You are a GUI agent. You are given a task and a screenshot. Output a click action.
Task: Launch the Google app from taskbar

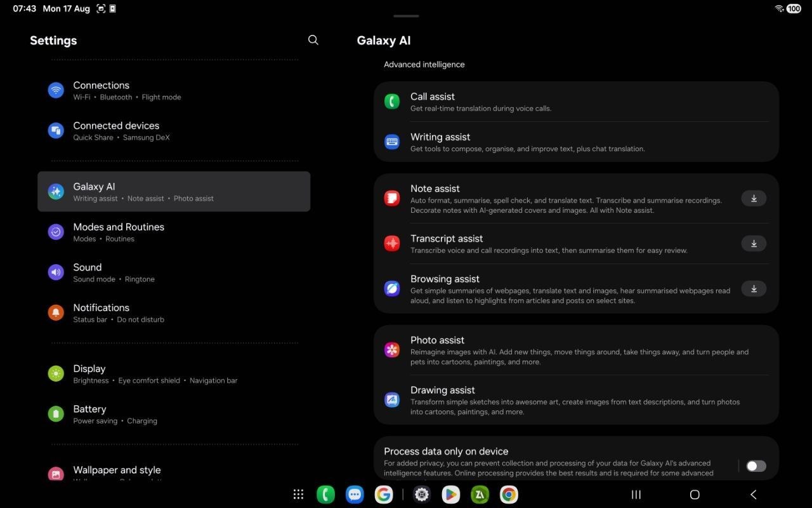[x=384, y=494]
